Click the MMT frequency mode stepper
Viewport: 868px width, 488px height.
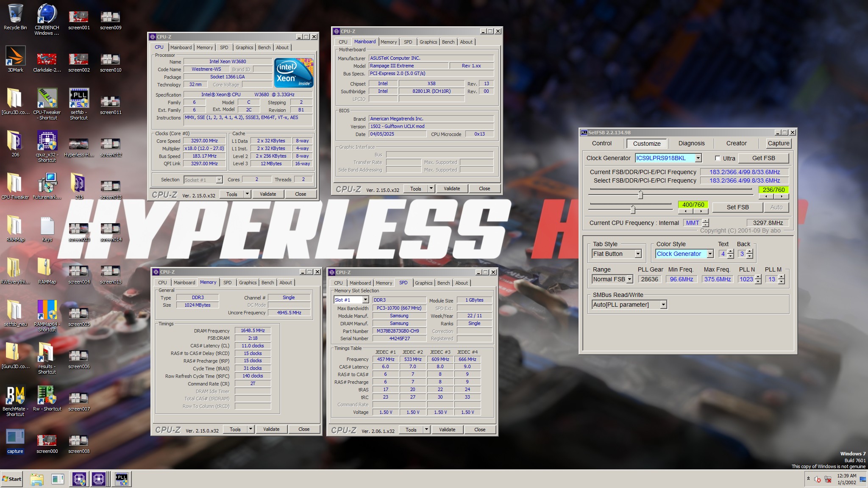[705, 223]
